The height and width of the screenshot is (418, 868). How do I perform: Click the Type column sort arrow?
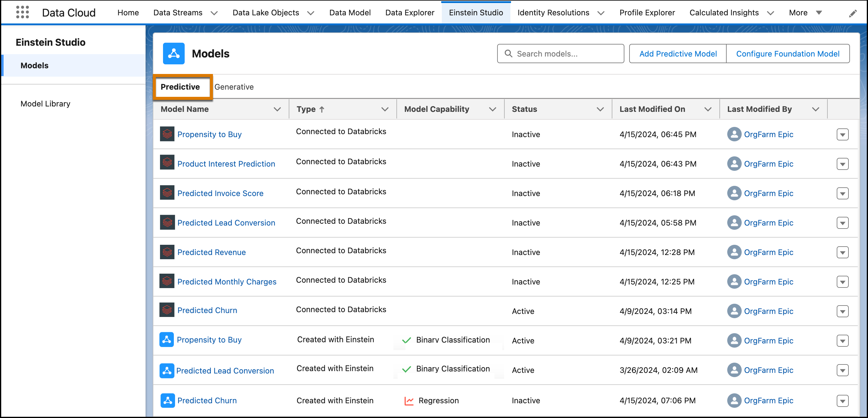tap(322, 109)
